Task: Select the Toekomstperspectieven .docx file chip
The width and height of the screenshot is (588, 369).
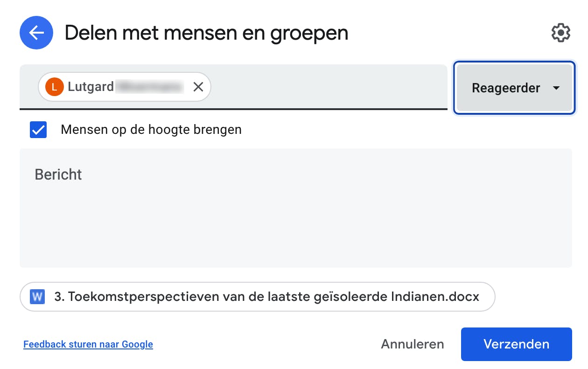Action: pos(257,297)
